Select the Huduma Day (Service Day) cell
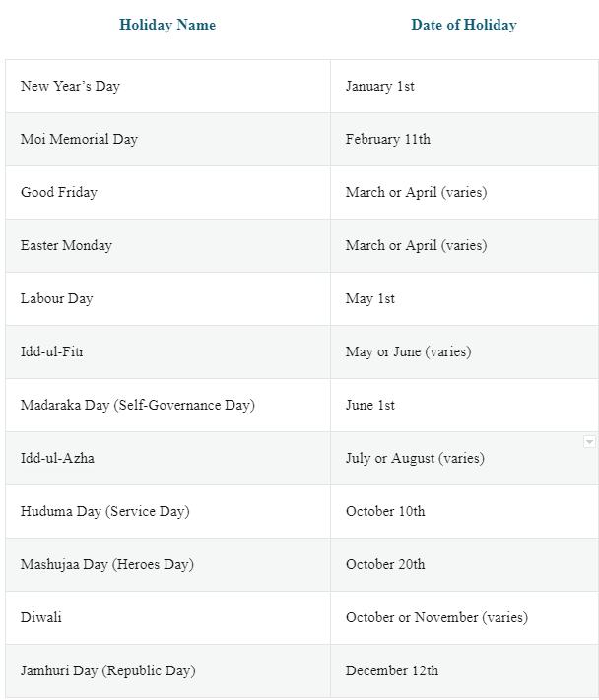599x700 pixels. [104, 511]
